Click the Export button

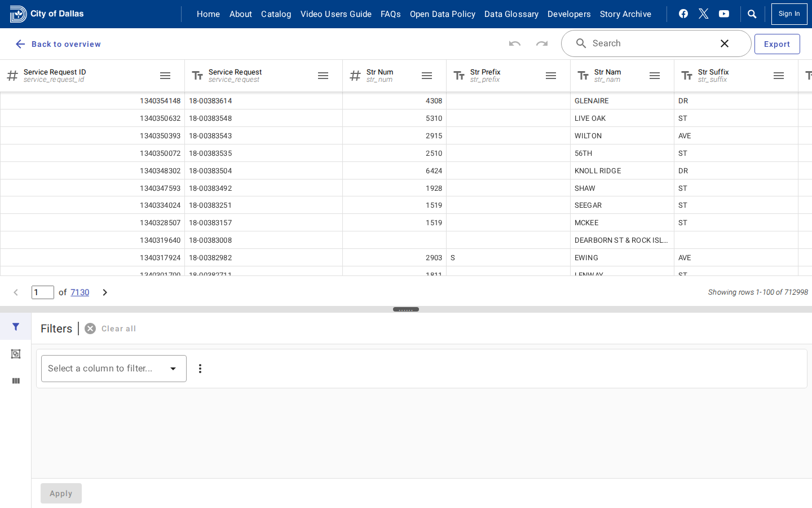[777, 44]
